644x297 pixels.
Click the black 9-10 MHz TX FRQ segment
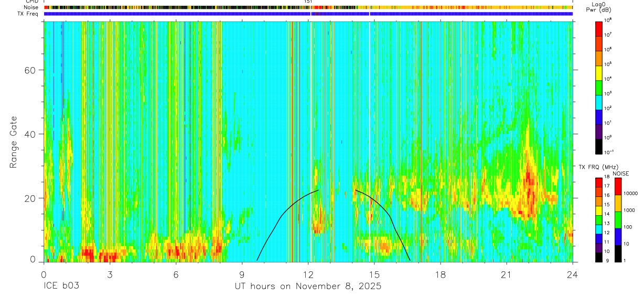click(599, 257)
